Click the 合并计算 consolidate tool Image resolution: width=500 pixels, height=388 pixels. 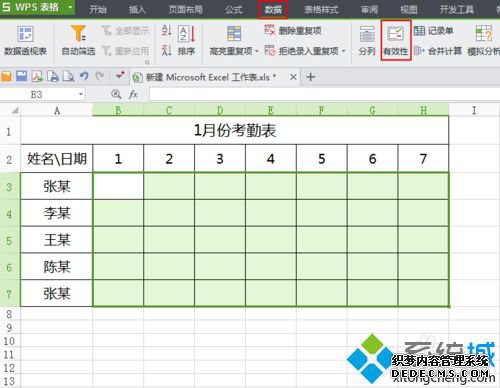pyautogui.click(x=438, y=51)
